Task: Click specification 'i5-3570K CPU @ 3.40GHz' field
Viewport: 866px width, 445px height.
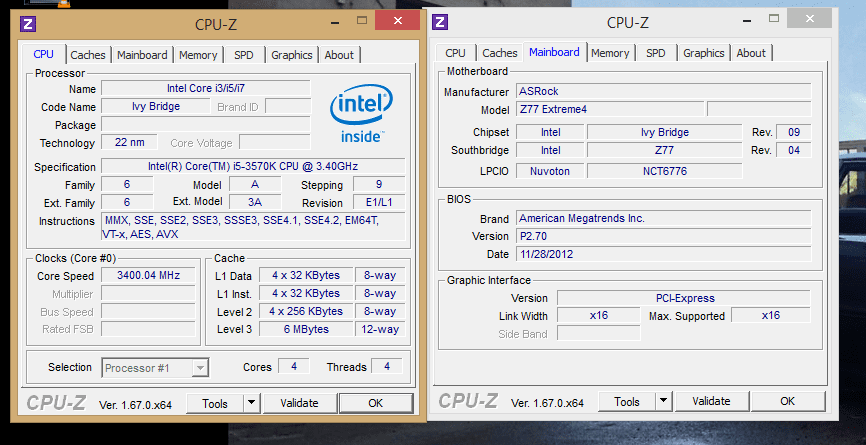Action: pyautogui.click(x=253, y=166)
